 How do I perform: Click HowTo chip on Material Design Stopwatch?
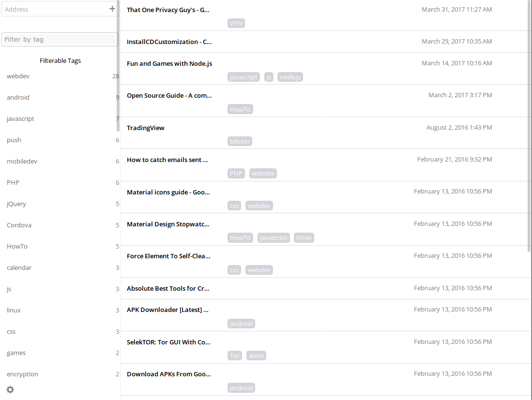[240, 238]
